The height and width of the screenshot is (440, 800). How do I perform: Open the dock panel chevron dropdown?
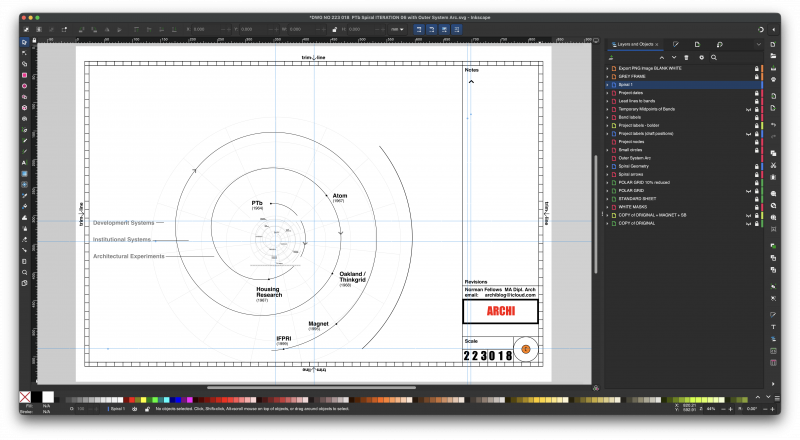coord(757,44)
